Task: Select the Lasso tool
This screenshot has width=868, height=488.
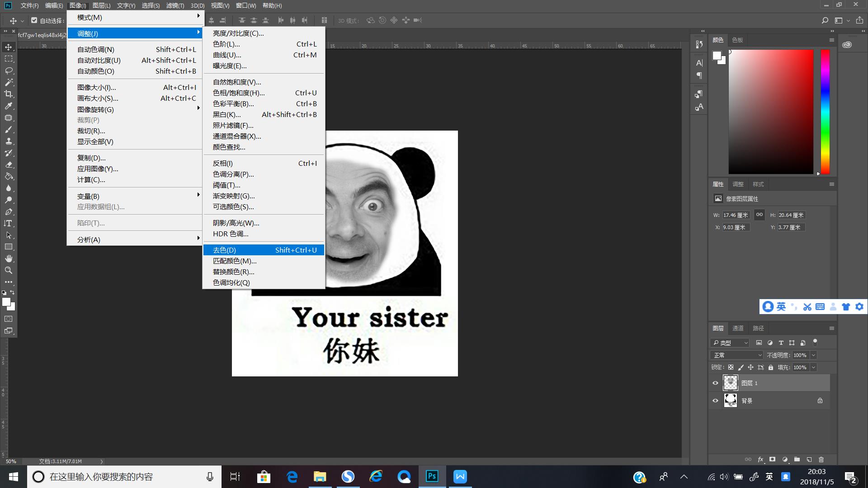Action: click(9, 70)
